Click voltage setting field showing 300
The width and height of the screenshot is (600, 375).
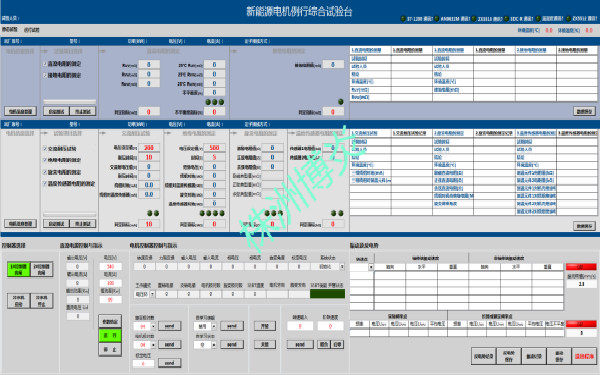[x=149, y=148]
